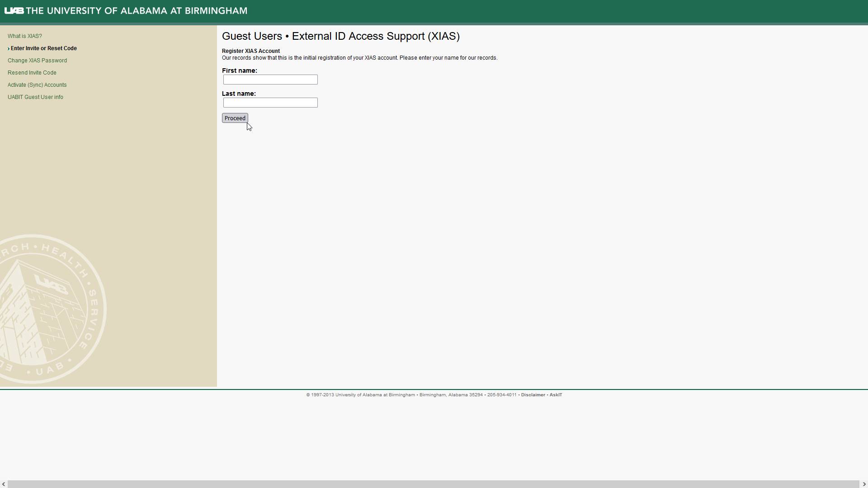
Task: Click the UAB logo in header
Action: (14, 10)
